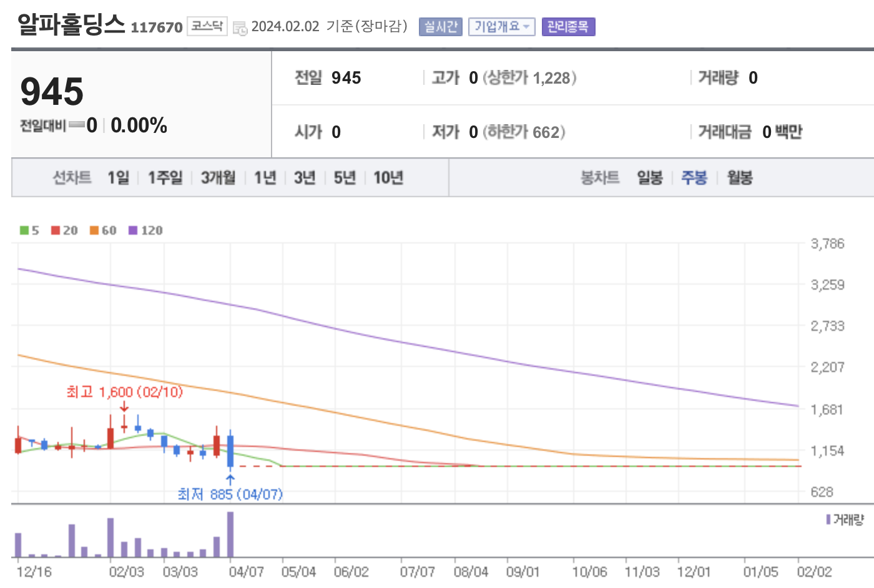Open the 기업개요 dropdown
Viewport: 874px width, 588px height.
502,27
